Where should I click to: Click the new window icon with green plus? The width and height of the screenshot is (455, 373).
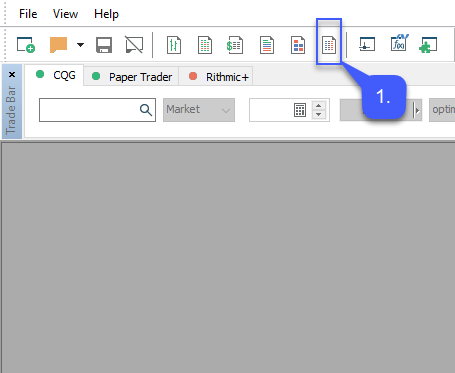click(26, 45)
